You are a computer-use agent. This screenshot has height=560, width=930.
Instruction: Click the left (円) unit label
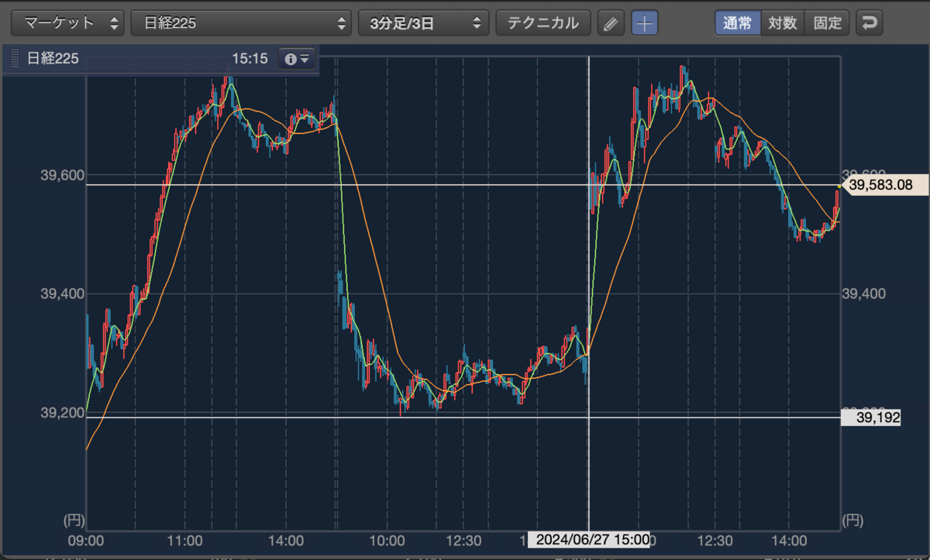pyautogui.click(x=74, y=519)
